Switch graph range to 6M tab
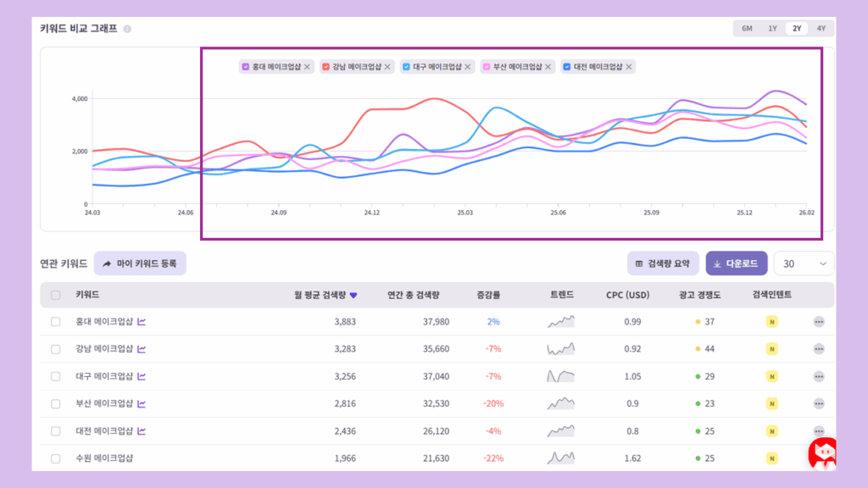This screenshot has height=488, width=868. point(747,28)
